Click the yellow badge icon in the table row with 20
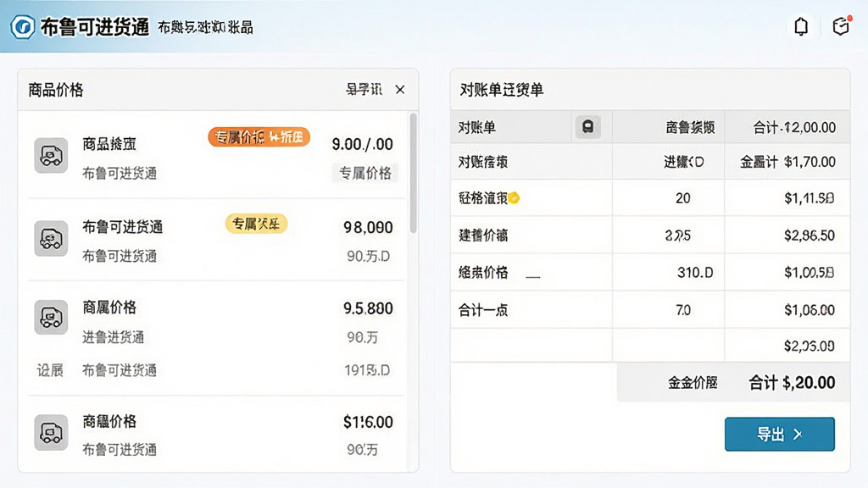The image size is (868, 488). (514, 197)
